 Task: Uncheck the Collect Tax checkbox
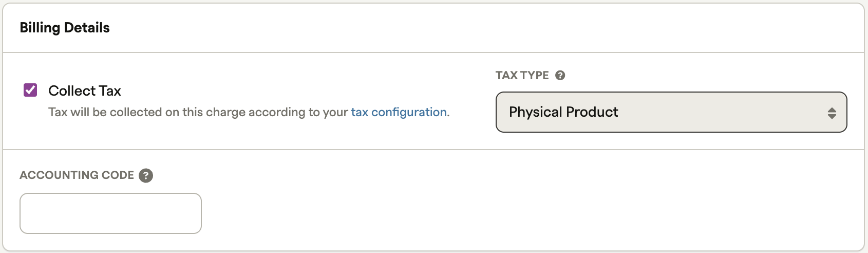30,91
